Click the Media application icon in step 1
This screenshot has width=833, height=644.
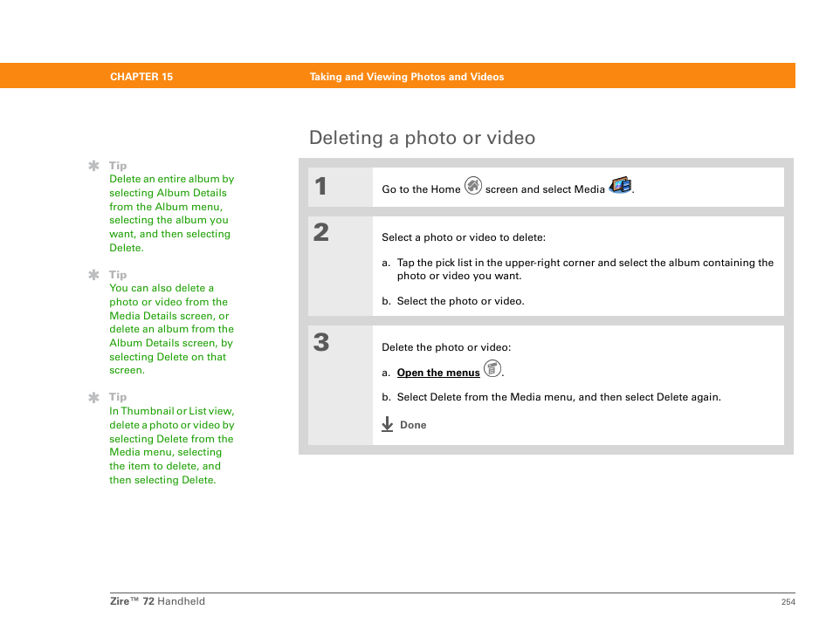[620, 185]
